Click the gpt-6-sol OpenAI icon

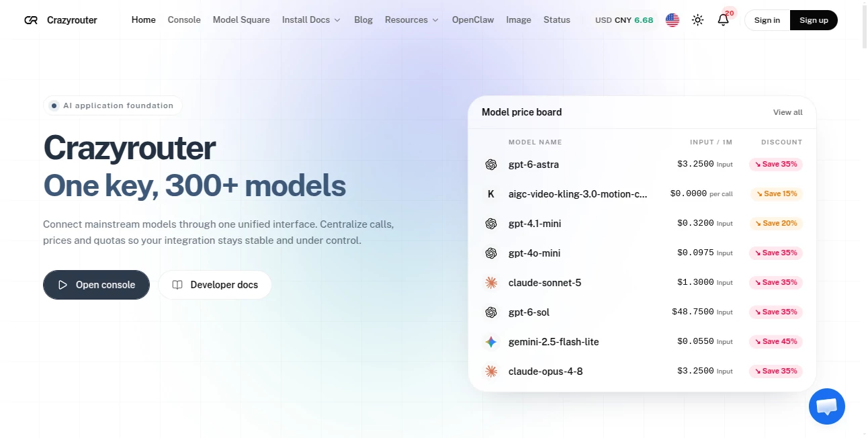(491, 312)
